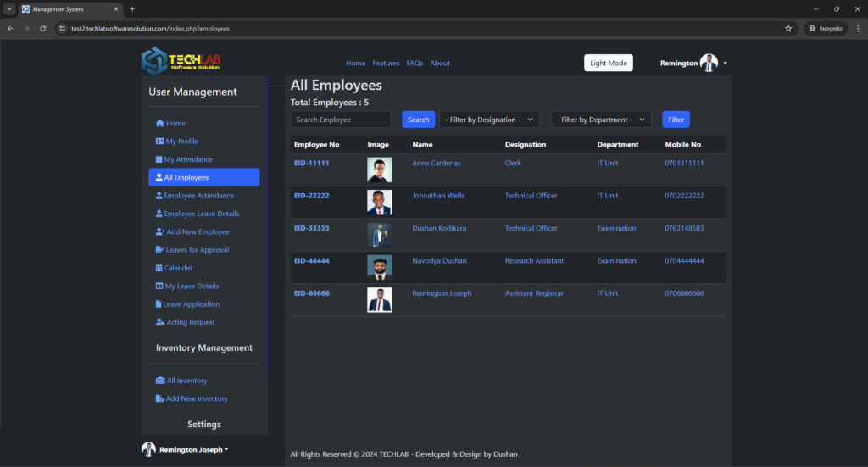
Task: Go to Leaves for Approval
Action: [197, 250]
